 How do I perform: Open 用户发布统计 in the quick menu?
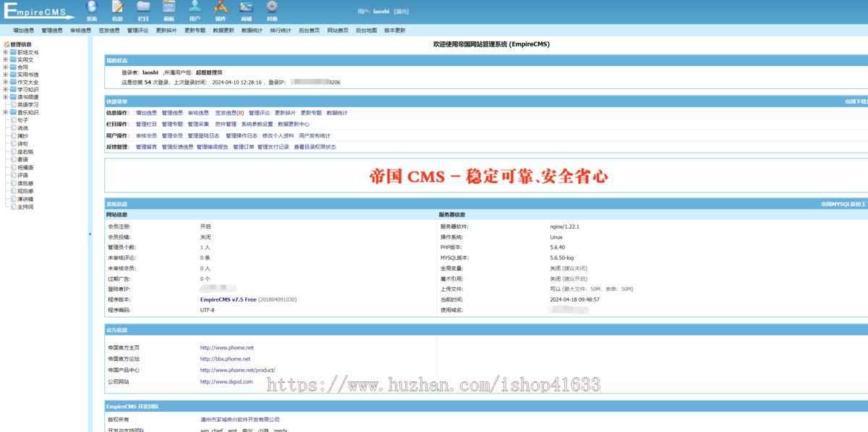pyautogui.click(x=315, y=135)
